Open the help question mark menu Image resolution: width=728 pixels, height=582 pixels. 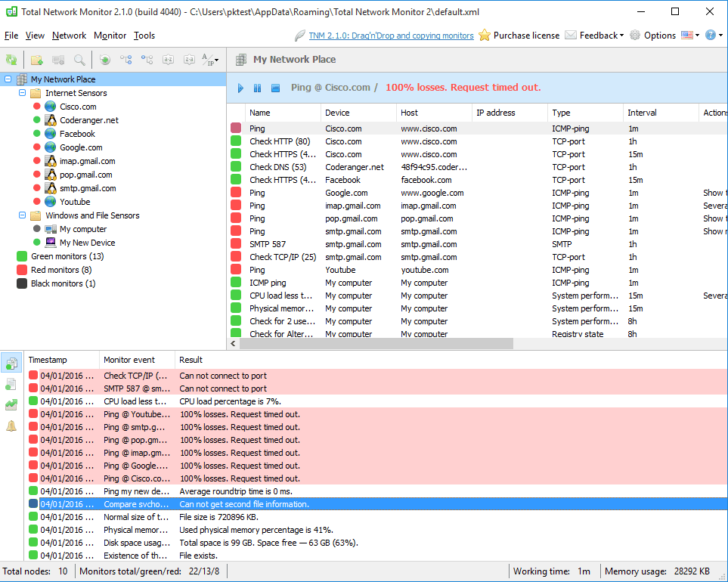pos(714,36)
